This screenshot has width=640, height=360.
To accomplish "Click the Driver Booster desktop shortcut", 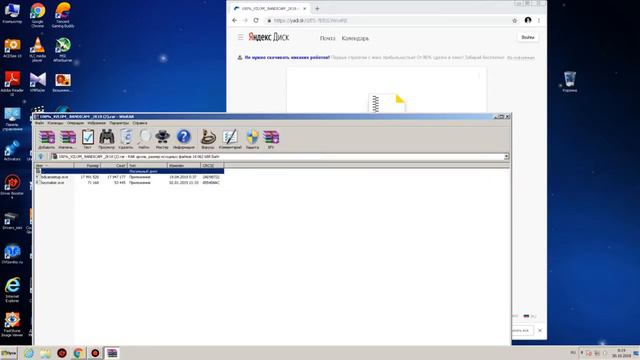I will tap(12, 187).
